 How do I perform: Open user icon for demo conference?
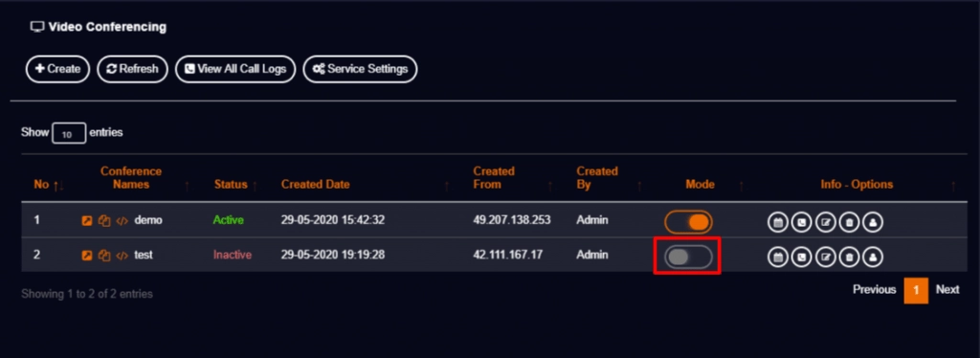pos(873,222)
